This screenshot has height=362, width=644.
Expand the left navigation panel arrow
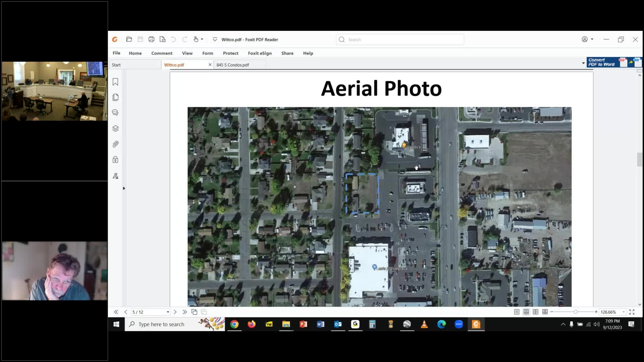[x=124, y=188]
